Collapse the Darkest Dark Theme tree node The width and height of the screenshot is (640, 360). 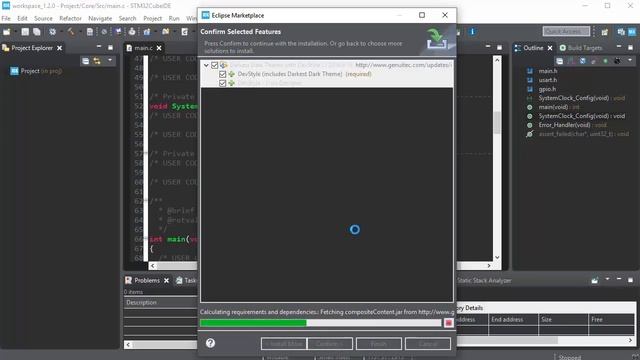pyautogui.click(x=206, y=65)
